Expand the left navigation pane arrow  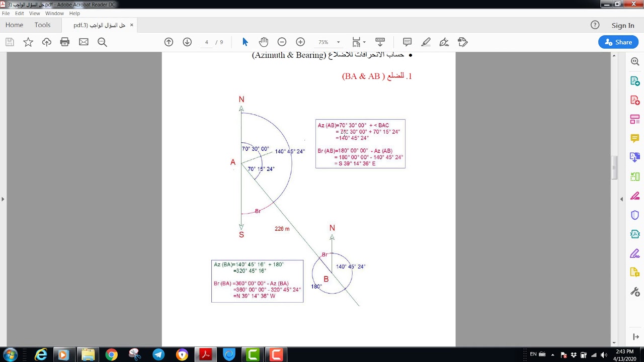3,199
